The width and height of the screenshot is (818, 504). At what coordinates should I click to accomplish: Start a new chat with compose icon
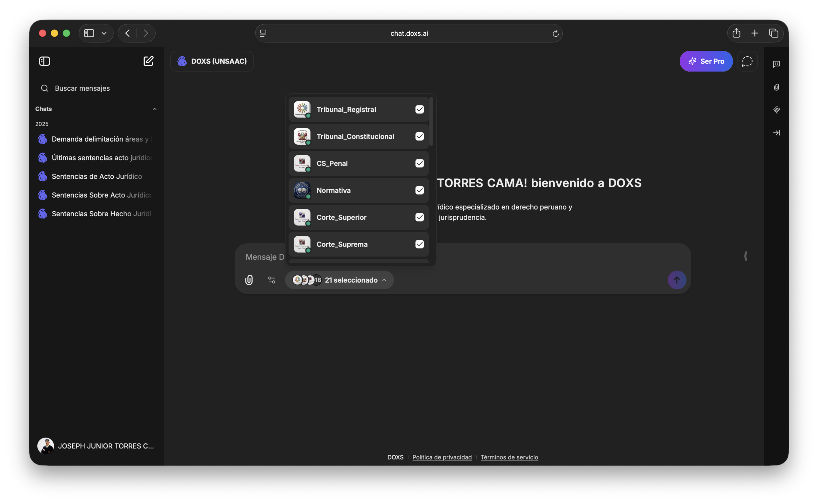point(148,61)
